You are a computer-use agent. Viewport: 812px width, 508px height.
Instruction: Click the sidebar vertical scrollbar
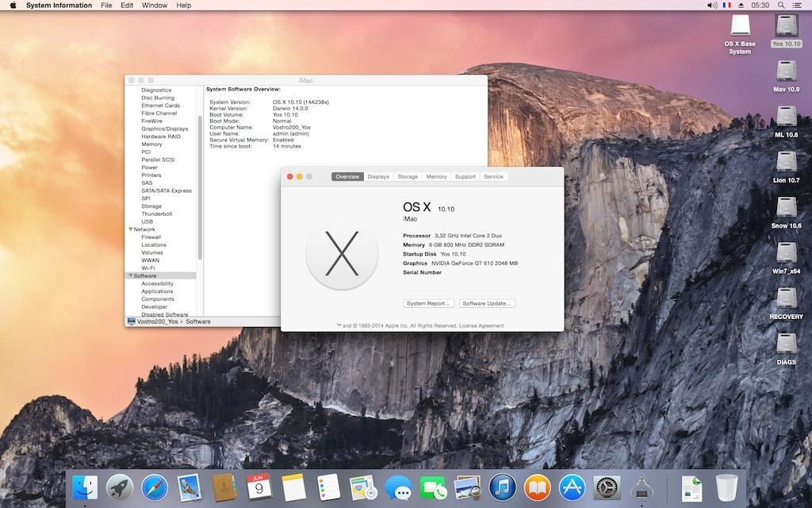200,187
